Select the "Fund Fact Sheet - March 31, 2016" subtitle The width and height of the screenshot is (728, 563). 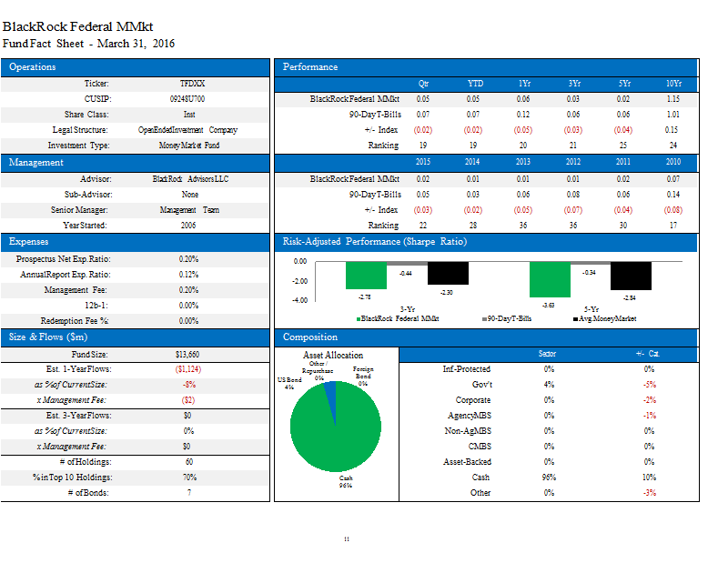pyautogui.click(x=88, y=44)
